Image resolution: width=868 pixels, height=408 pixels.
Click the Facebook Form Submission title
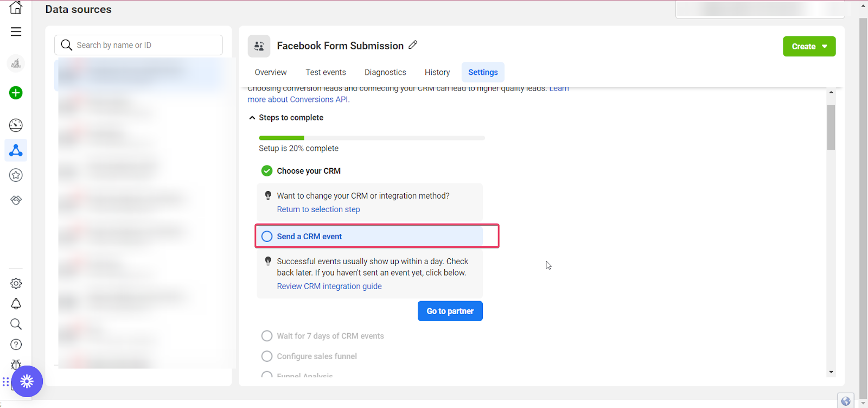tap(340, 46)
